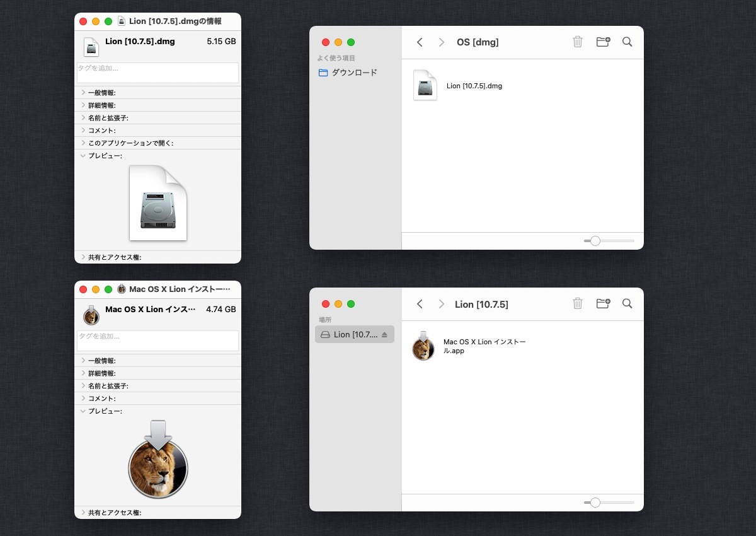Close the Lion [10.7.5].dmg info window

pyautogui.click(x=83, y=21)
